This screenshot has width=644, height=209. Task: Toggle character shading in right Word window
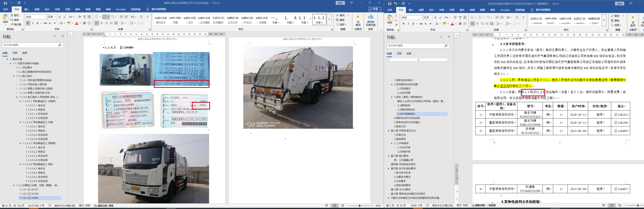460,24
